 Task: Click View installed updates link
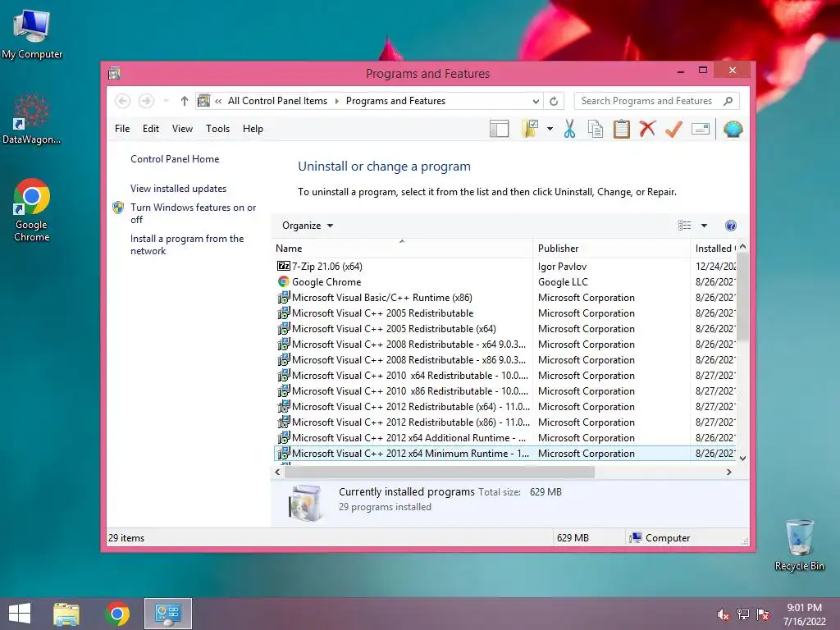178,189
